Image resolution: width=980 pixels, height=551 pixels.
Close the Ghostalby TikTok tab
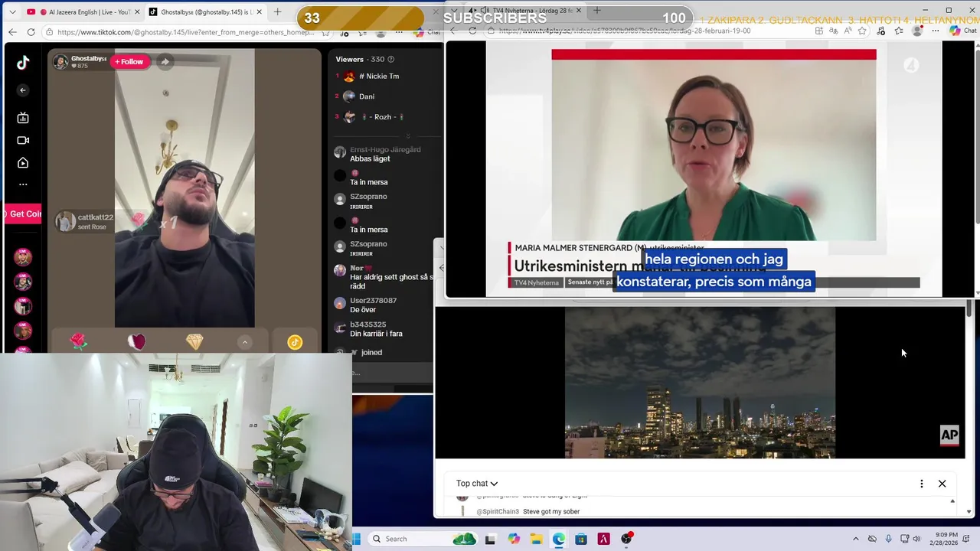[259, 12]
